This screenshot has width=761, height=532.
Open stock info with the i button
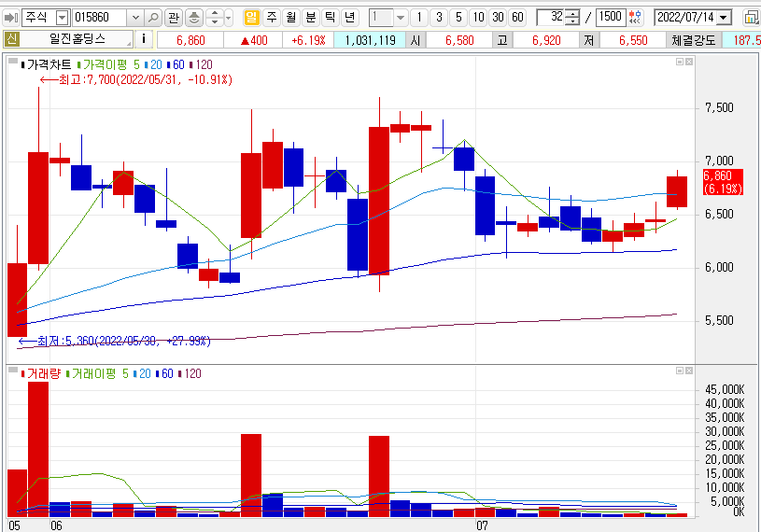point(144,39)
